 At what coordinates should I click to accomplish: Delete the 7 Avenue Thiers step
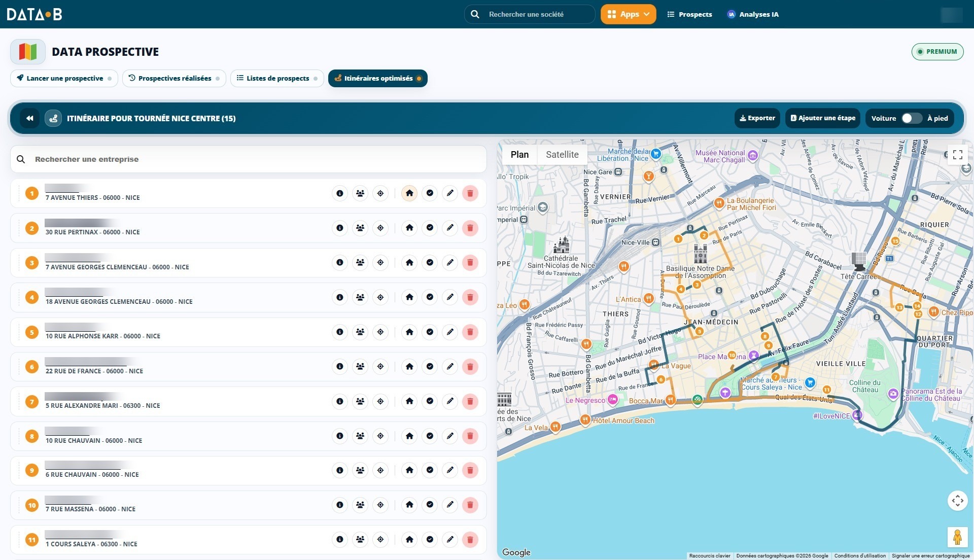pyautogui.click(x=470, y=193)
